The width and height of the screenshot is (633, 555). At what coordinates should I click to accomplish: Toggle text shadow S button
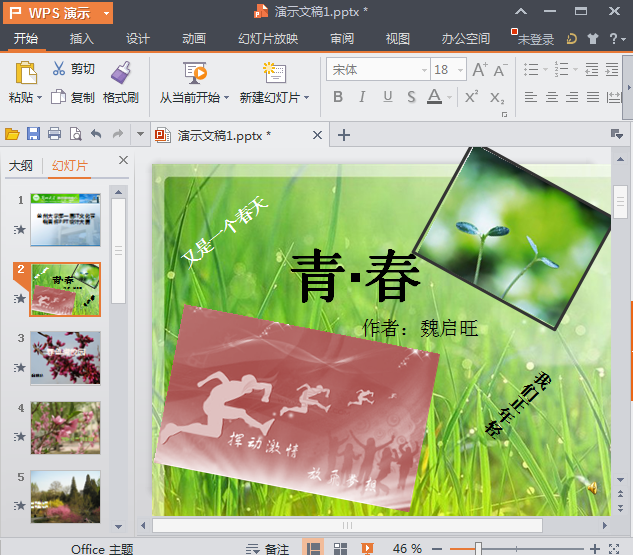point(411,97)
